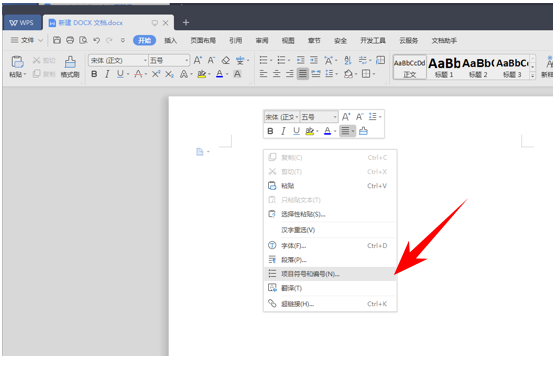Click the ribbon Align Left icon
Viewport: 553px width, 374px height.
click(263, 74)
